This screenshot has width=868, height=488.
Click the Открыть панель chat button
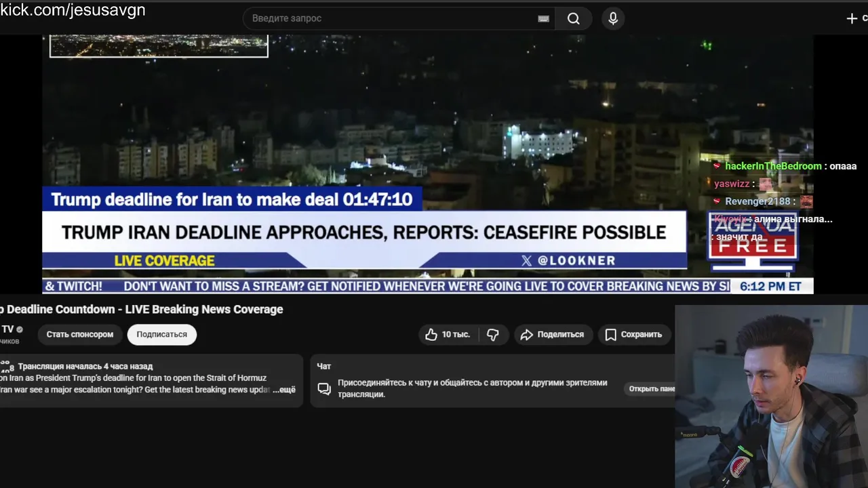651,388
